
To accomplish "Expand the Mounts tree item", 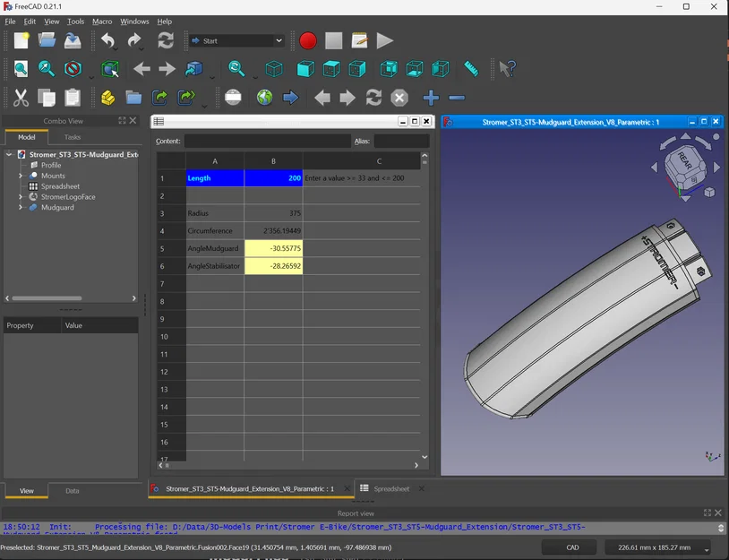I will click(21, 176).
